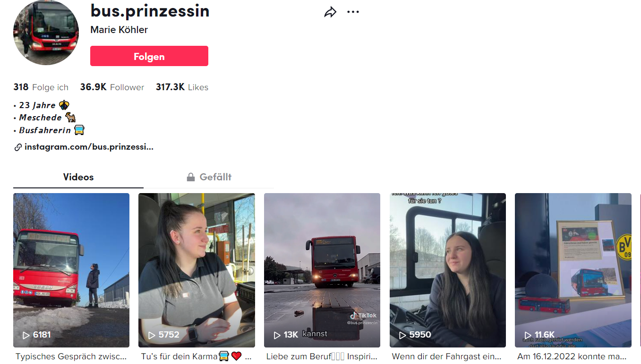The height and width of the screenshot is (364, 641).
Task: Open the bus.prinzessin profile picture
Action: 46,33
